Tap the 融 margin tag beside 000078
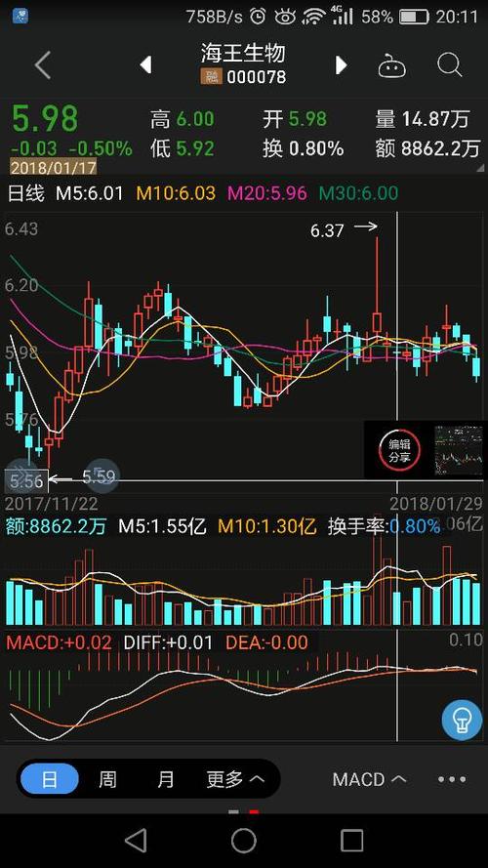This screenshot has height=868, width=488. point(210,77)
